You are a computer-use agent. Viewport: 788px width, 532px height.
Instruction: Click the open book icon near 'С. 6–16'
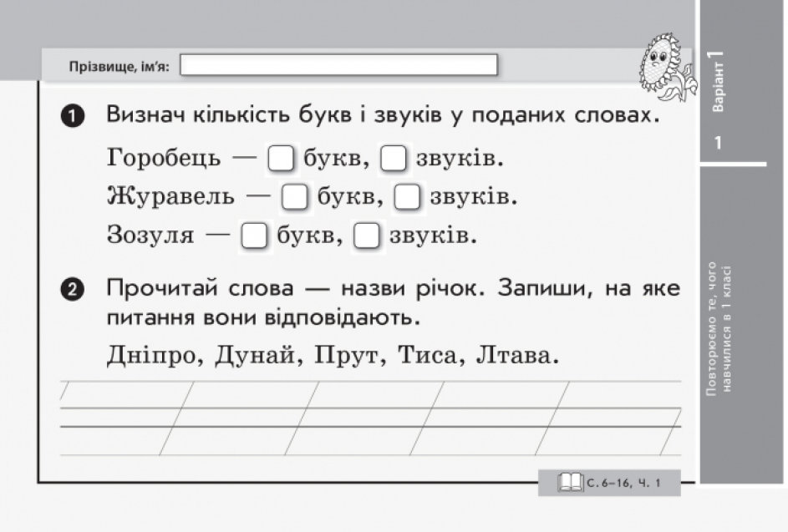(x=571, y=483)
